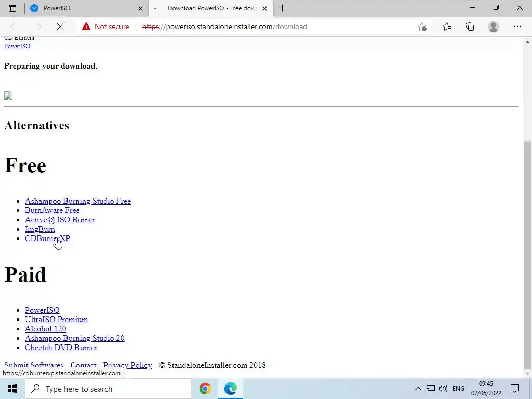532x399 pixels.
Task: Close the Download PowerISO tab
Action: click(265, 8)
